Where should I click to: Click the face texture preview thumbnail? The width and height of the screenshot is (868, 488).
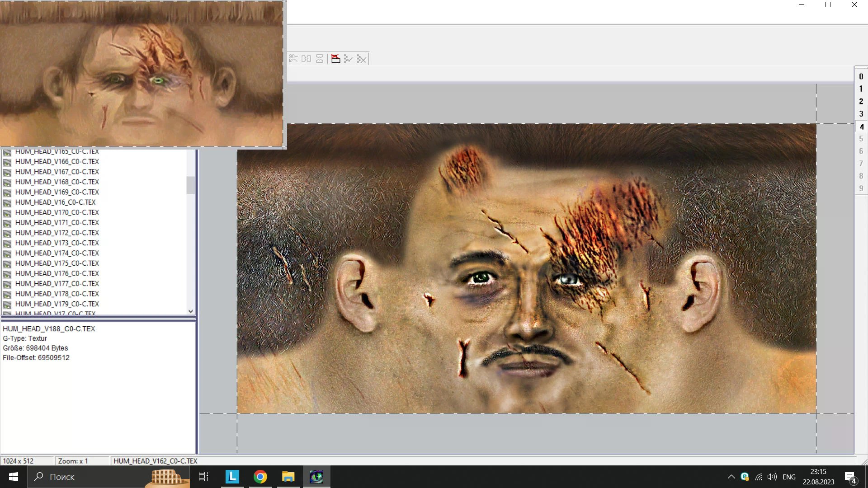pyautogui.click(x=141, y=73)
